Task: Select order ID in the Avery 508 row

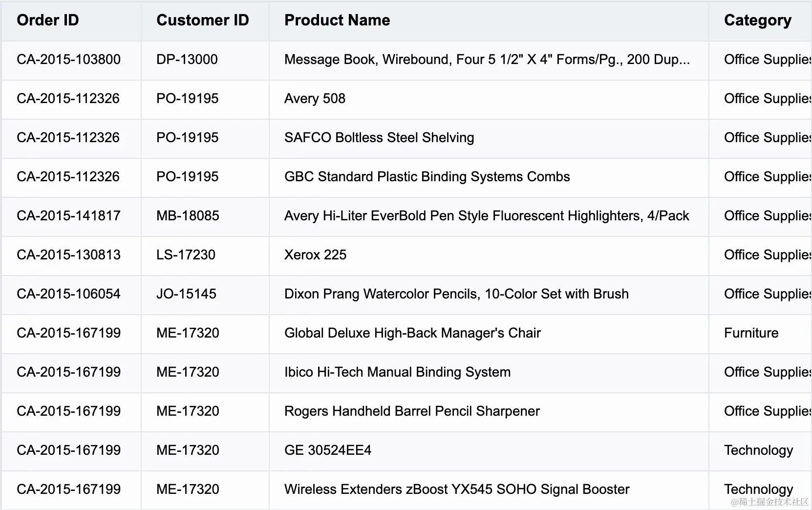Action: [x=71, y=100]
